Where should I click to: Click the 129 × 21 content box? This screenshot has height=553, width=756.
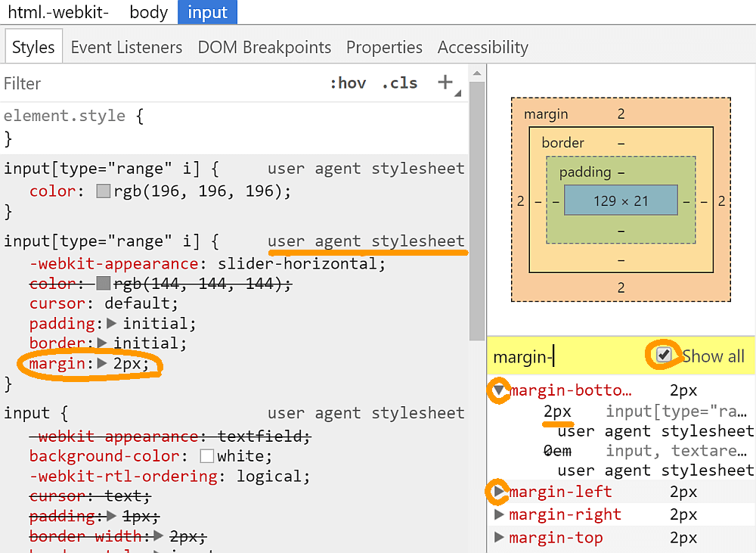pyautogui.click(x=621, y=202)
